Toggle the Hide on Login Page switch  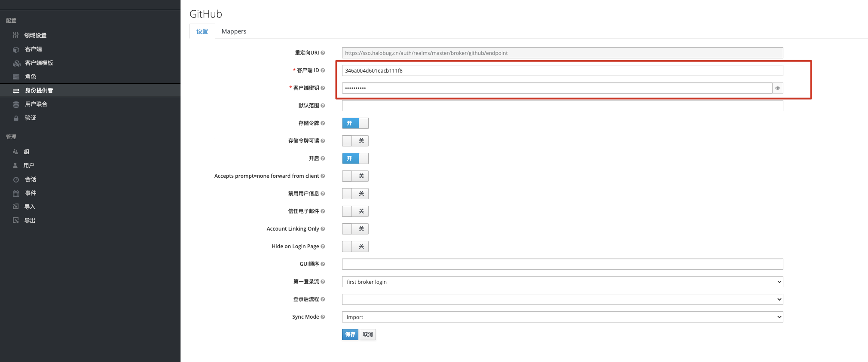(x=355, y=246)
